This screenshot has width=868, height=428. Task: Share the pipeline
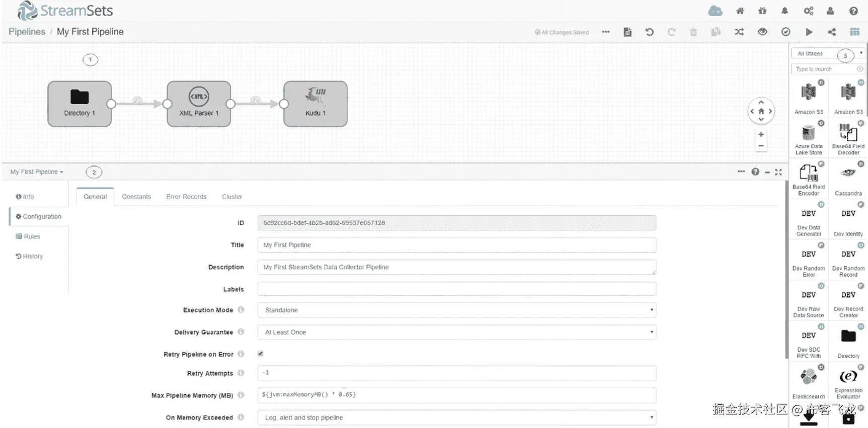tap(832, 32)
